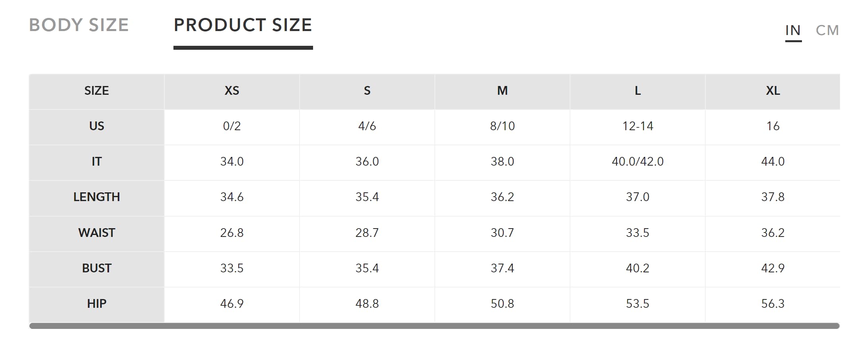The width and height of the screenshot is (868, 352).
Task: Select the BUST row label
Action: click(97, 269)
